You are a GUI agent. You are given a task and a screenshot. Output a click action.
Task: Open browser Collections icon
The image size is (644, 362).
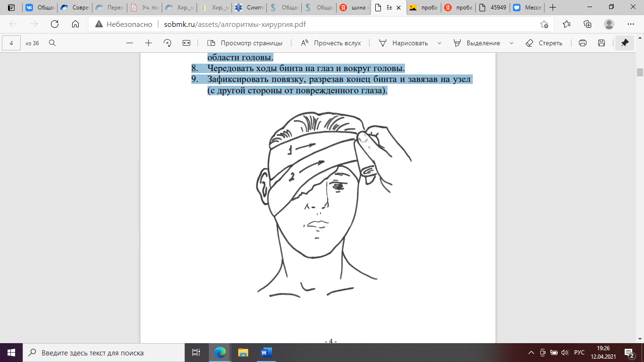(587, 25)
